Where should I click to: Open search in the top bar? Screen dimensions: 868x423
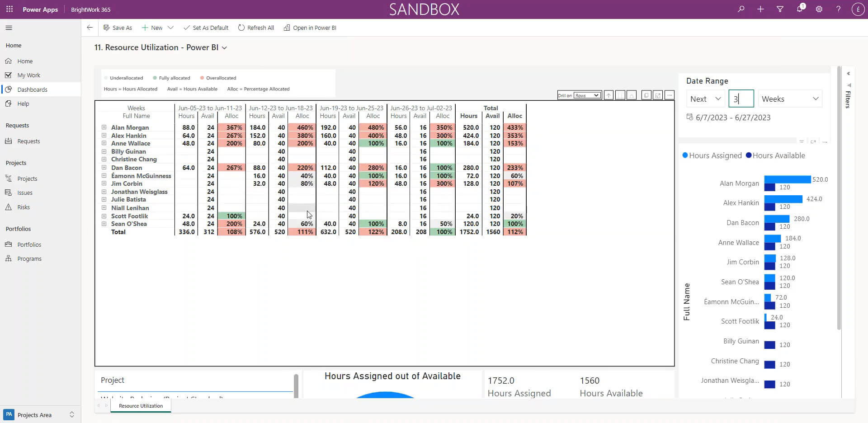coord(741,9)
